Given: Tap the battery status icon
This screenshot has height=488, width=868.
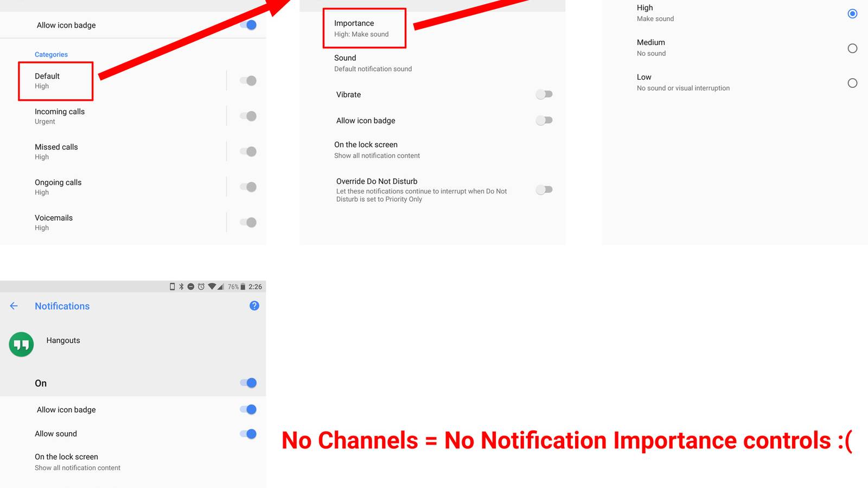Looking at the screenshot, I should click(x=243, y=286).
